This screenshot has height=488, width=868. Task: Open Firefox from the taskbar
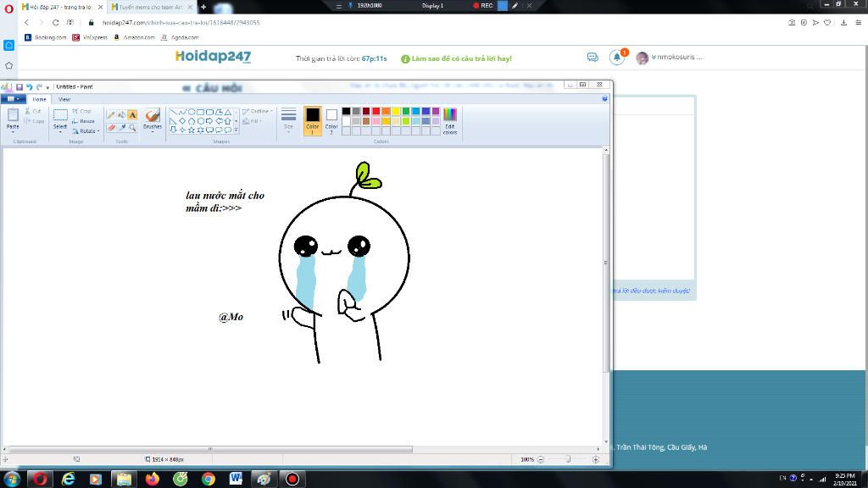(x=153, y=479)
